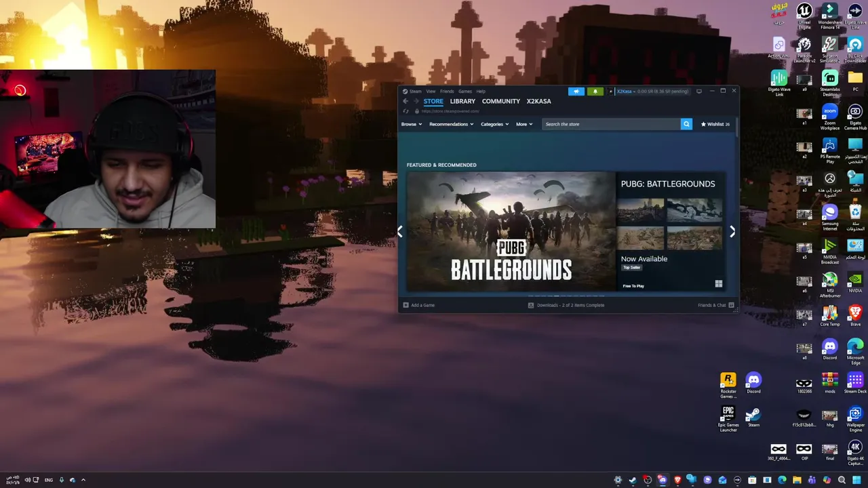Viewport: 868px width, 488px height.
Task: Click the Search the store field
Action: (x=610, y=124)
